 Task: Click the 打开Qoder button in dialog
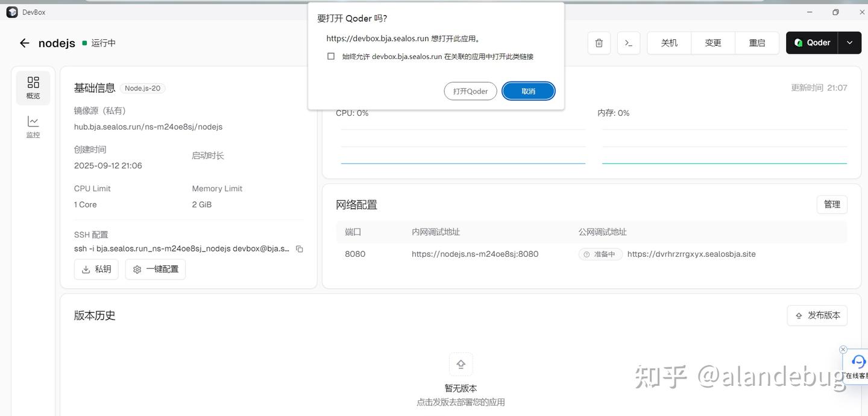470,91
